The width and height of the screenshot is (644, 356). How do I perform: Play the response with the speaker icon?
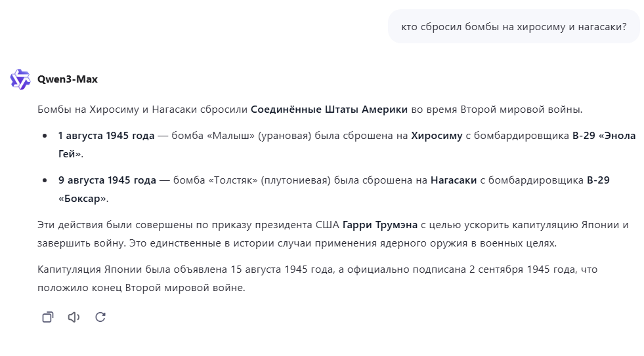[x=74, y=317]
